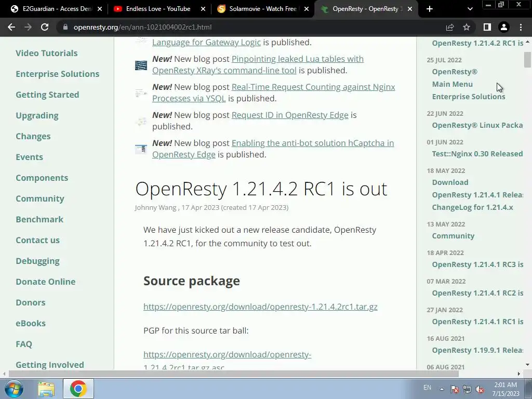
Task: Open OpenResty® under 25 JUL 2022
Action: click(x=455, y=72)
